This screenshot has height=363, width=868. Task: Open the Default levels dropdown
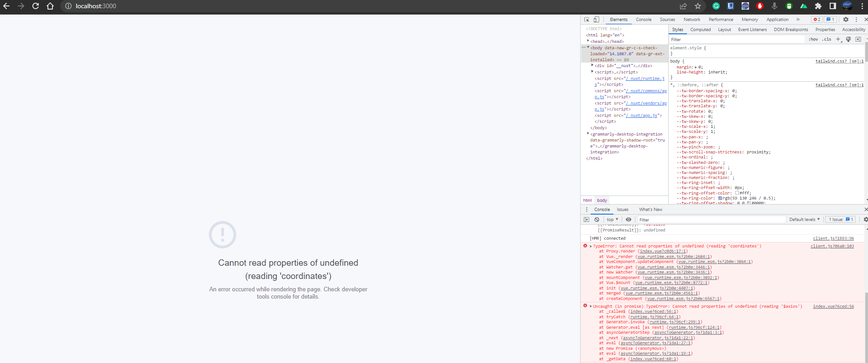pos(805,220)
